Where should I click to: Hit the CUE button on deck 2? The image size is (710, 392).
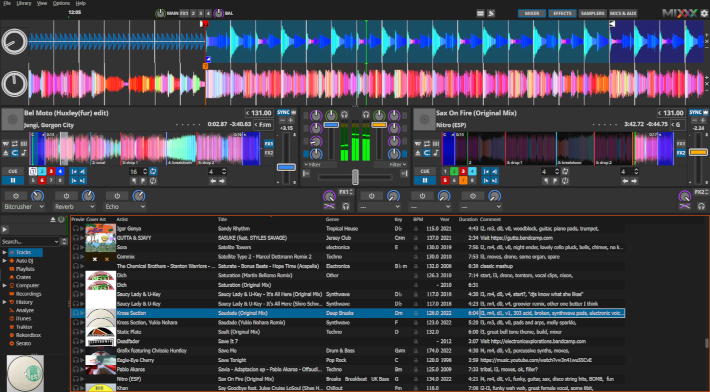pos(425,171)
